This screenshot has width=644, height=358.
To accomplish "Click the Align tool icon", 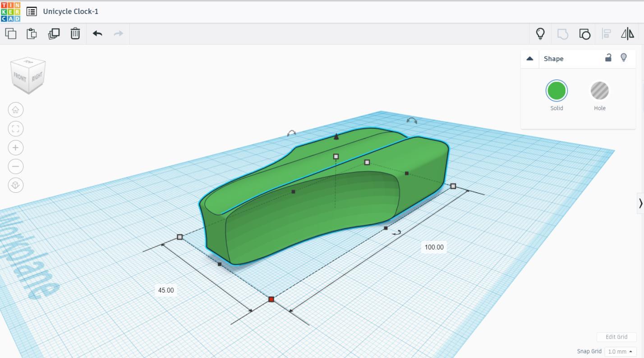I will point(607,34).
